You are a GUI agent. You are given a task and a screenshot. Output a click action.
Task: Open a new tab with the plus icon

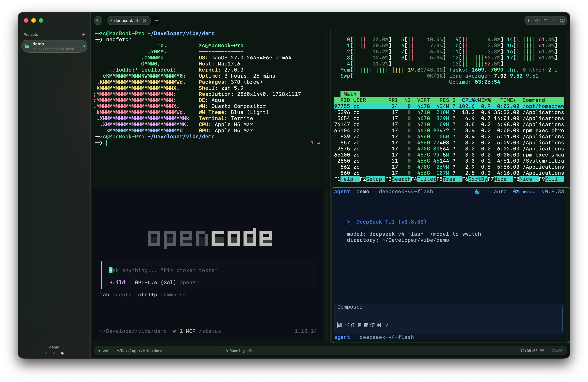157,20
